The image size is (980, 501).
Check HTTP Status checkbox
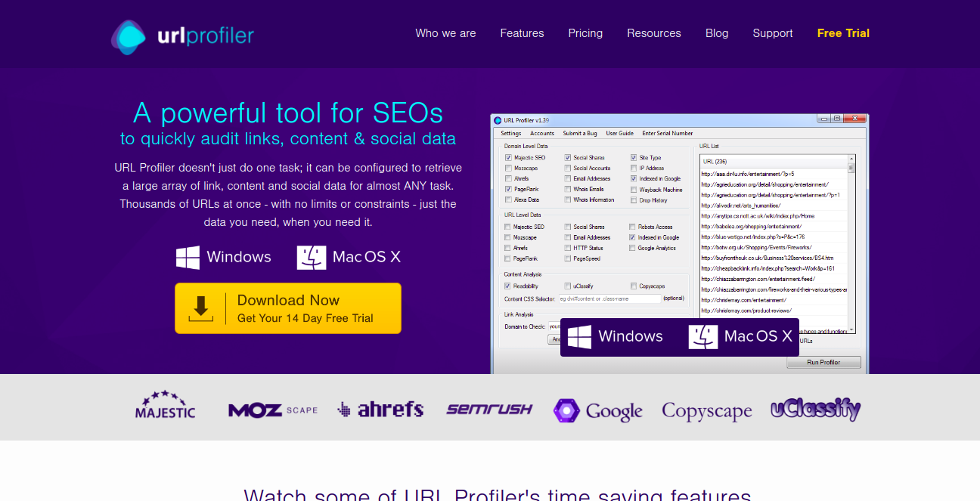(568, 248)
